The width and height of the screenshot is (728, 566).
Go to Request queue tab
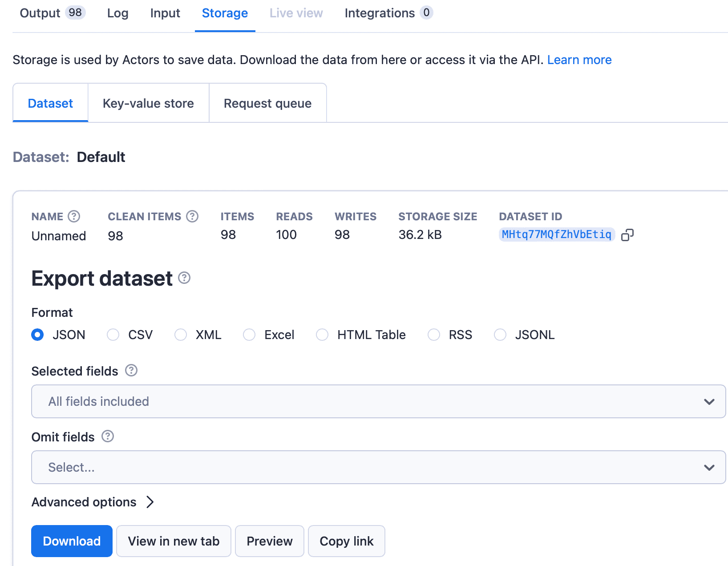click(267, 103)
